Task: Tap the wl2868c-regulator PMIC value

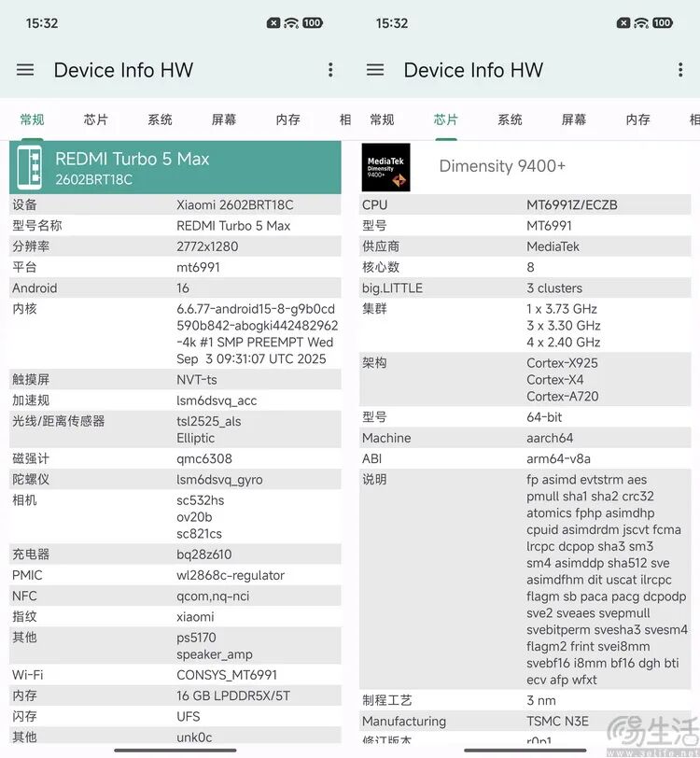Action: point(231,575)
